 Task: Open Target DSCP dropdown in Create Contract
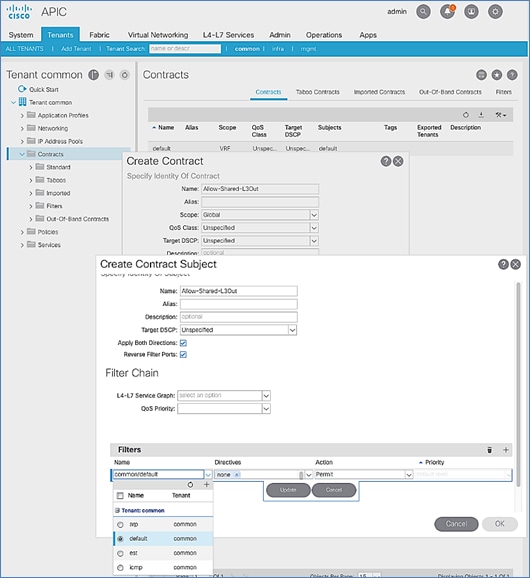(x=314, y=241)
